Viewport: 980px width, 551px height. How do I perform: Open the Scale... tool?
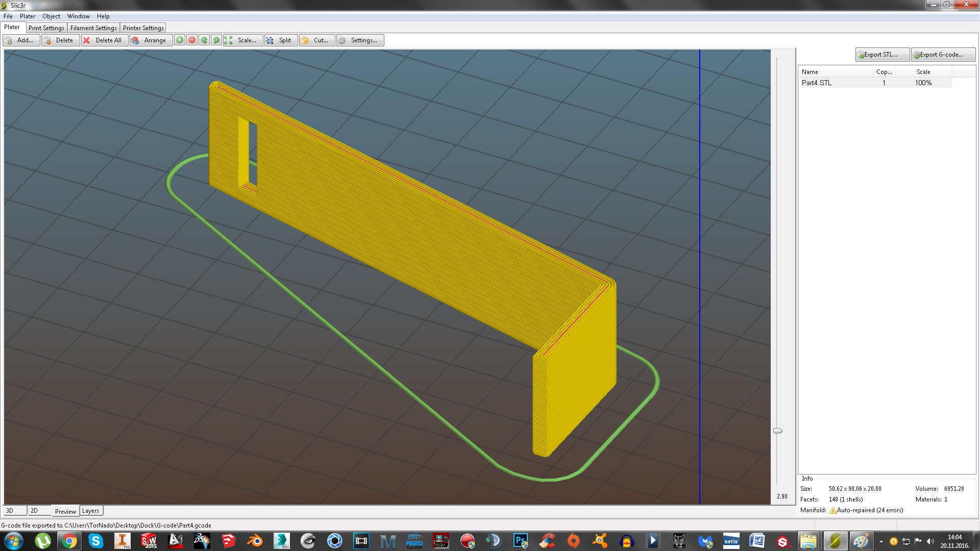point(242,40)
